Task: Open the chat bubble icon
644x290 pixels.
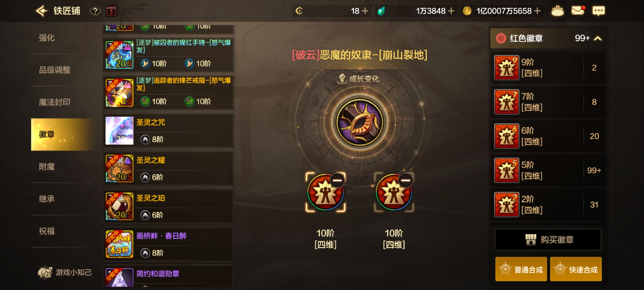Action: (x=598, y=11)
